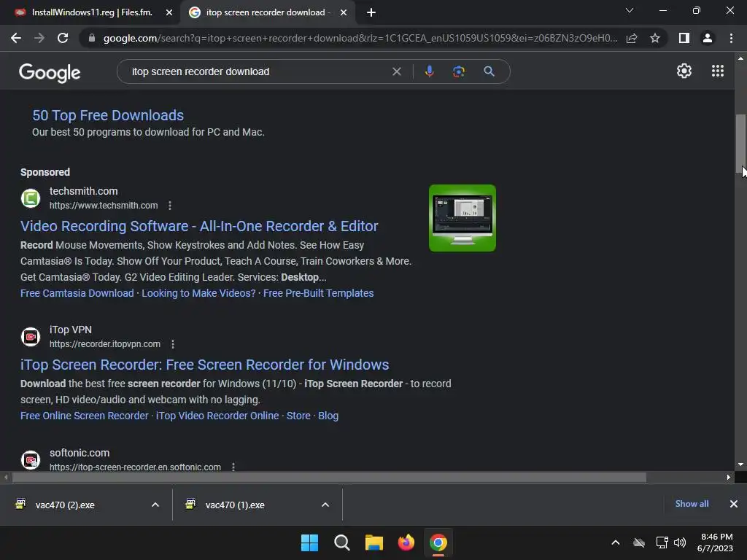Expand options for vac470 (1).exe download
This screenshot has width=747, height=560.
325,505
